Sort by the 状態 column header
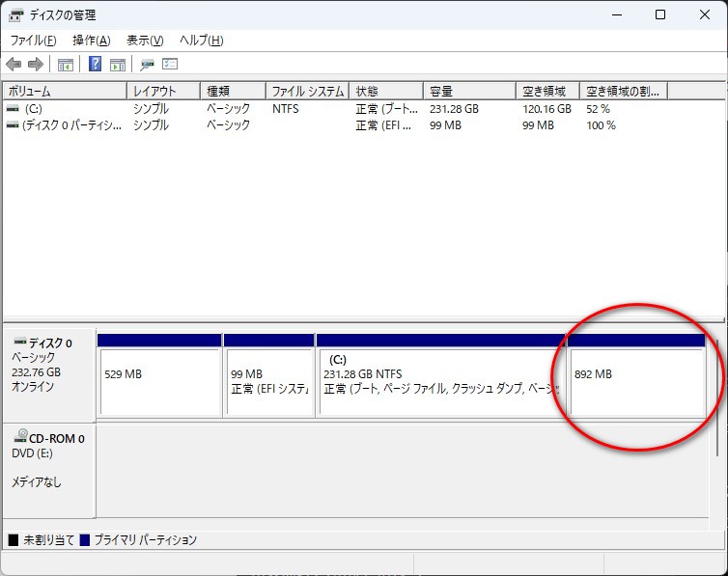728x576 pixels. (386, 91)
